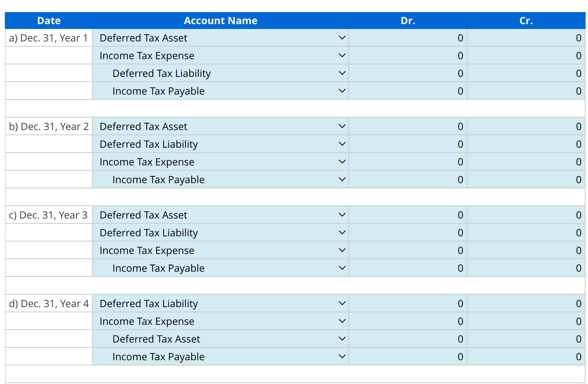588x384 pixels.
Task: Click Dr. field for Year 4 Income Tax Expense
Action: pos(408,321)
